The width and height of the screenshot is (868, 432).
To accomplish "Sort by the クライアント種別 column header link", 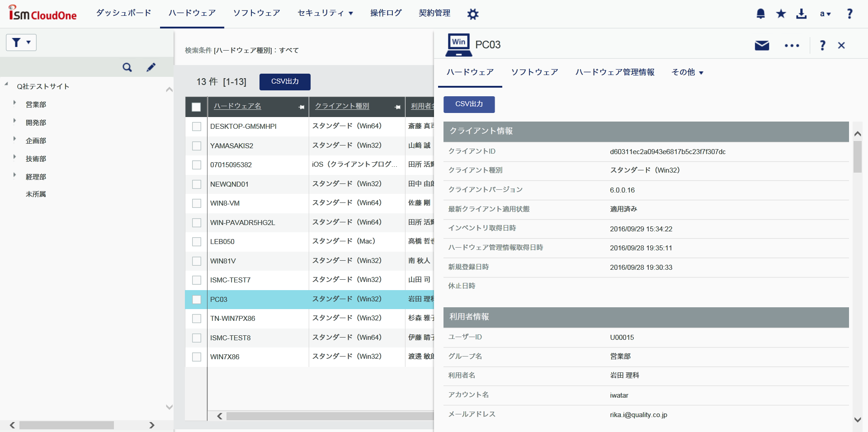I will pos(342,106).
